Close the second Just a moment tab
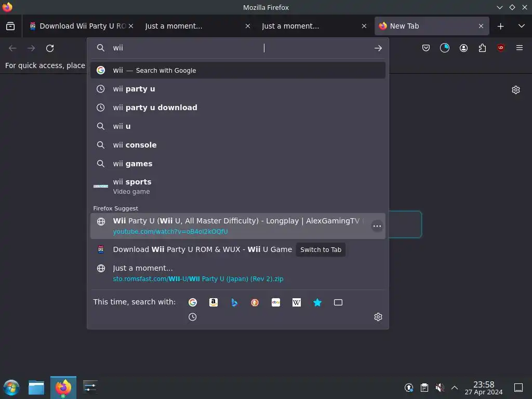Image resolution: width=532 pixels, height=399 pixels. tap(364, 26)
